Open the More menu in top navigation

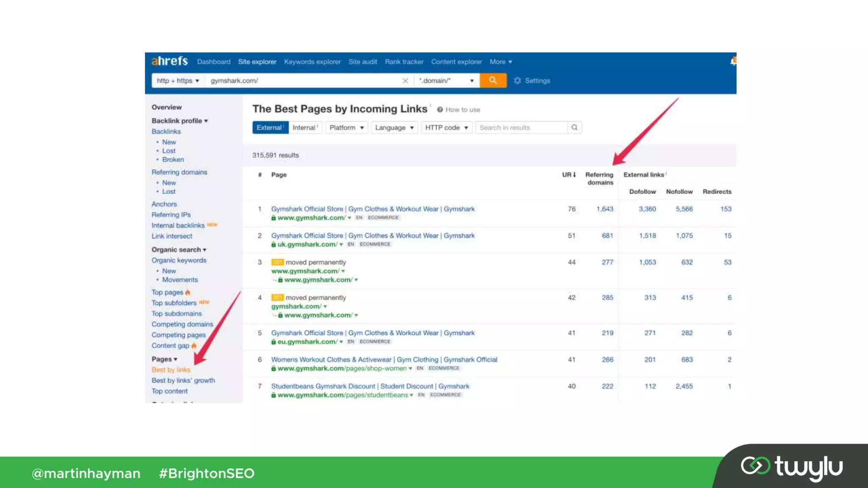tap(501, 62)
